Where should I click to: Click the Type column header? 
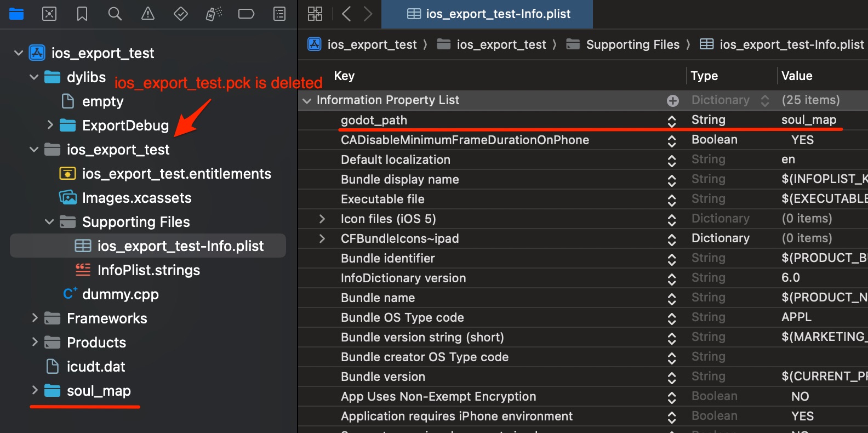(x=704, y=76)
